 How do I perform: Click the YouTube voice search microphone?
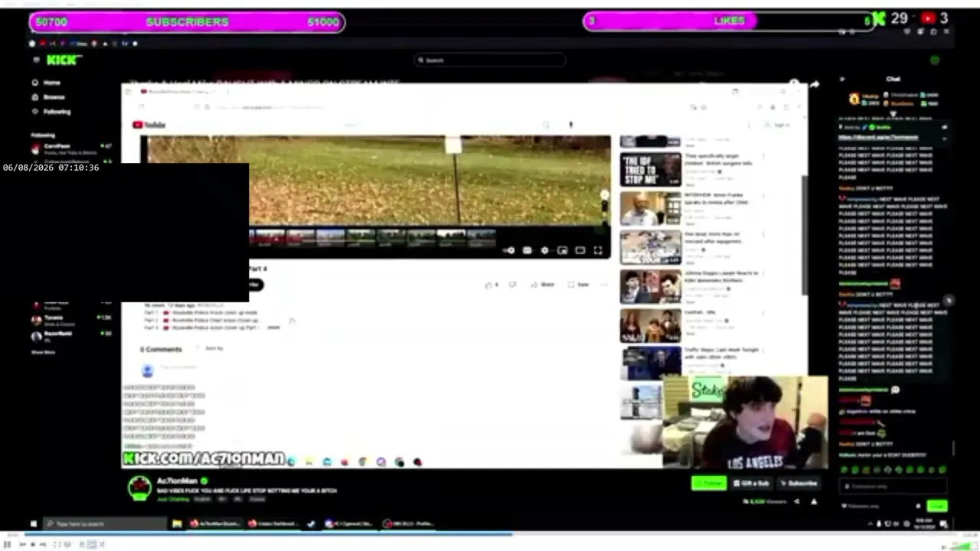[570, 125]
